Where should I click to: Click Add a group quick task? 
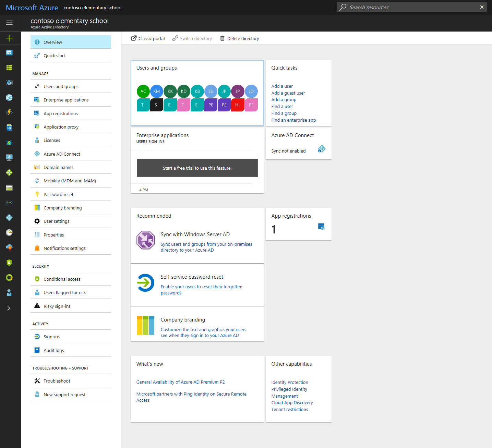tap(284, 99)
